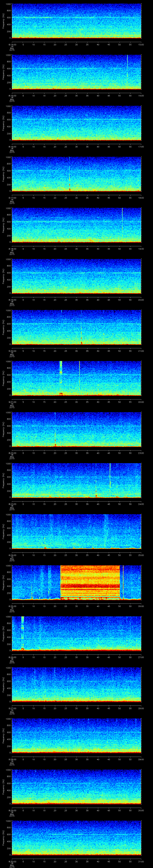Click the 15:00 end time label

(141, 44)
